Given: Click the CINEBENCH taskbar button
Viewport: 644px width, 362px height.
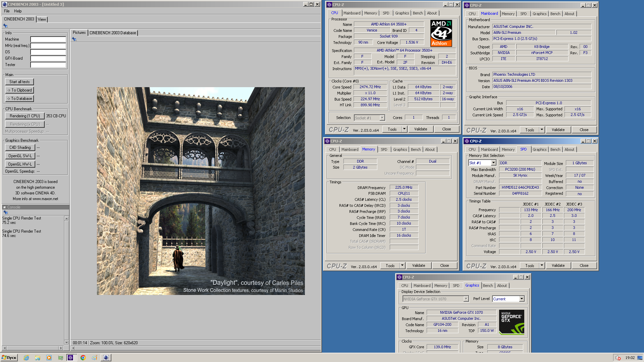Looking at the screenshot, I should 106,358.
